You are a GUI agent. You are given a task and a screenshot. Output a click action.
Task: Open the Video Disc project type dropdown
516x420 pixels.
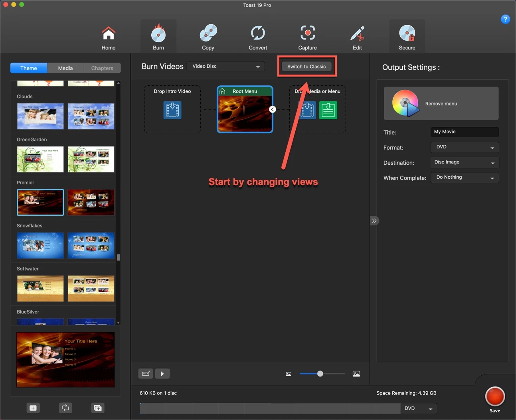[x=226, y=66]
